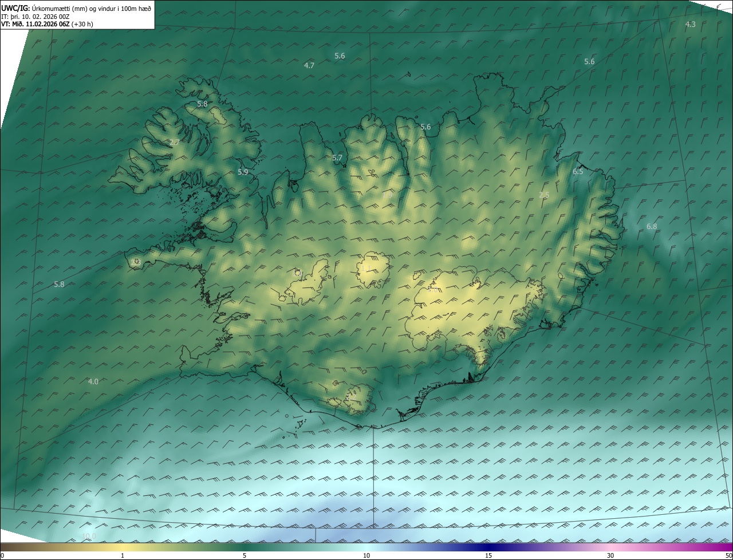Click the 5.6 value right beside 4.7
733x560 pixels.
click(x=340, y=56)
